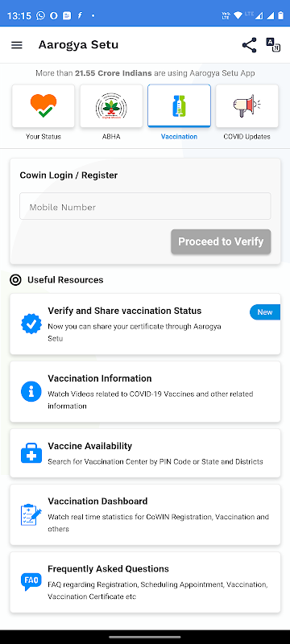Click the New badge label
Viewport: 290px width, 644px height.
click(x=265, y=312)
